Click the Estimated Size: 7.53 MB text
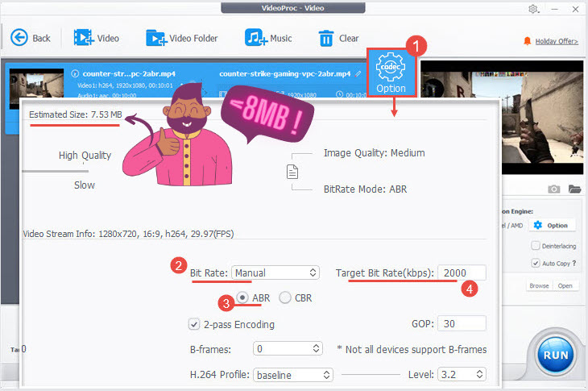The height and width of the screenshot is (391, 588). tap(76, 114)
